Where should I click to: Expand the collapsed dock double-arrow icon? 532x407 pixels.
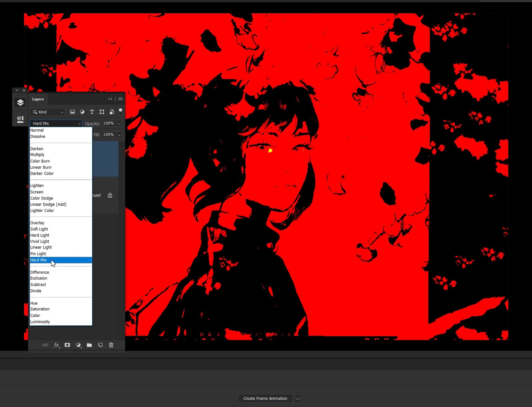tap(17, 90)
